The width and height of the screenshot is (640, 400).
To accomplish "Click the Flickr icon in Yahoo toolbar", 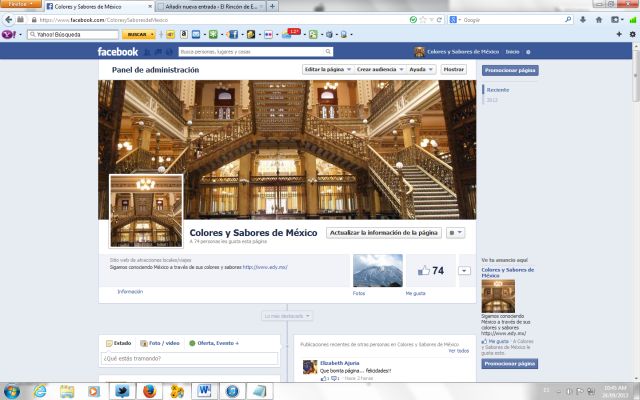I will click(x=268, y=35).
